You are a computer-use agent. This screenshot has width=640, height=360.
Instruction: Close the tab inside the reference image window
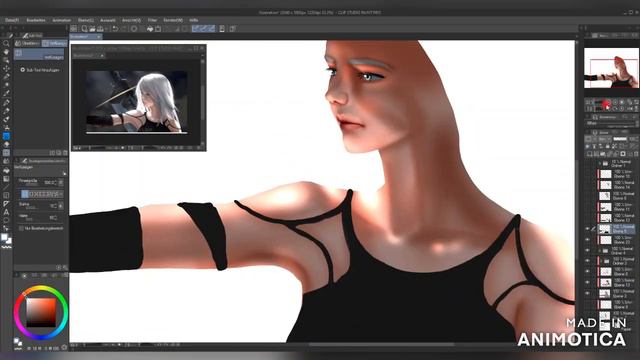102,56
